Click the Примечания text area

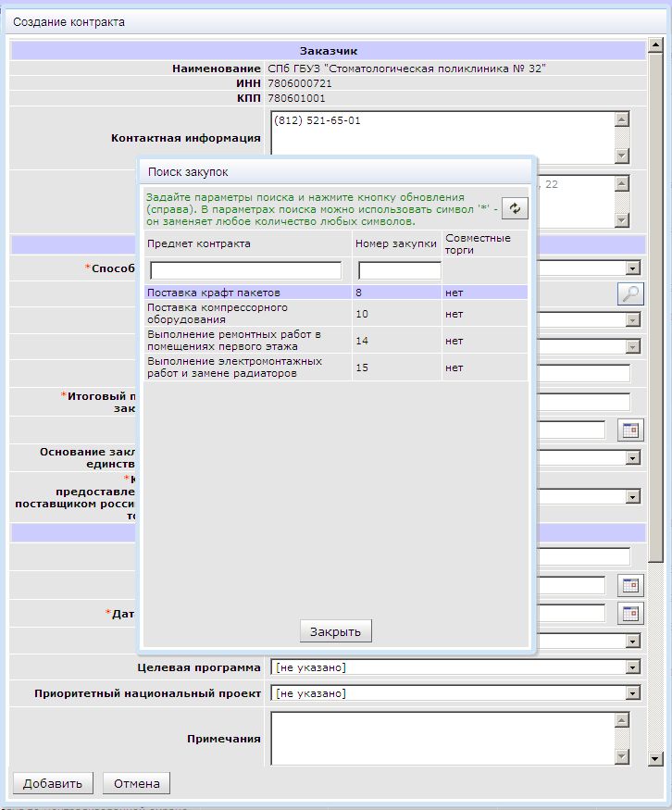pos(443,738)
